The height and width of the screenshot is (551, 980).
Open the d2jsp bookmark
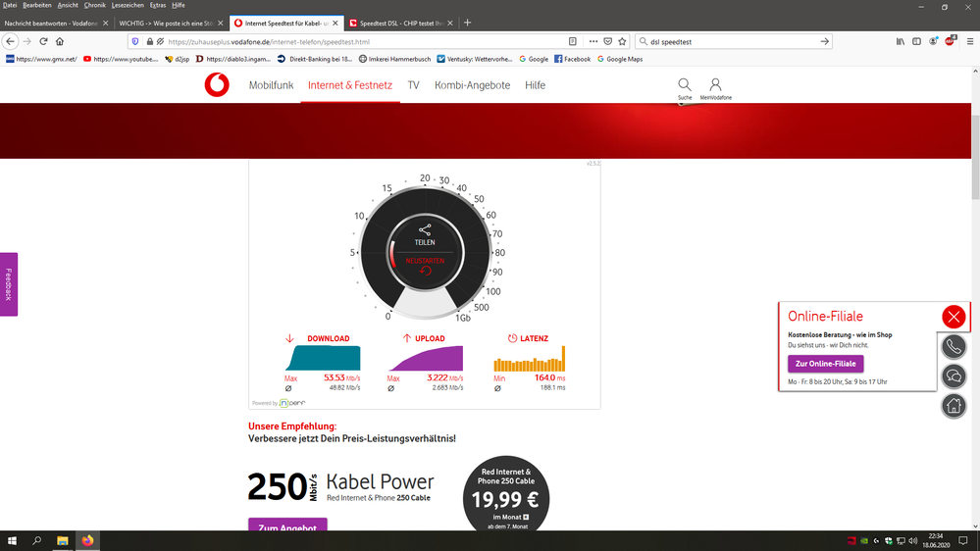coord(177,59)
